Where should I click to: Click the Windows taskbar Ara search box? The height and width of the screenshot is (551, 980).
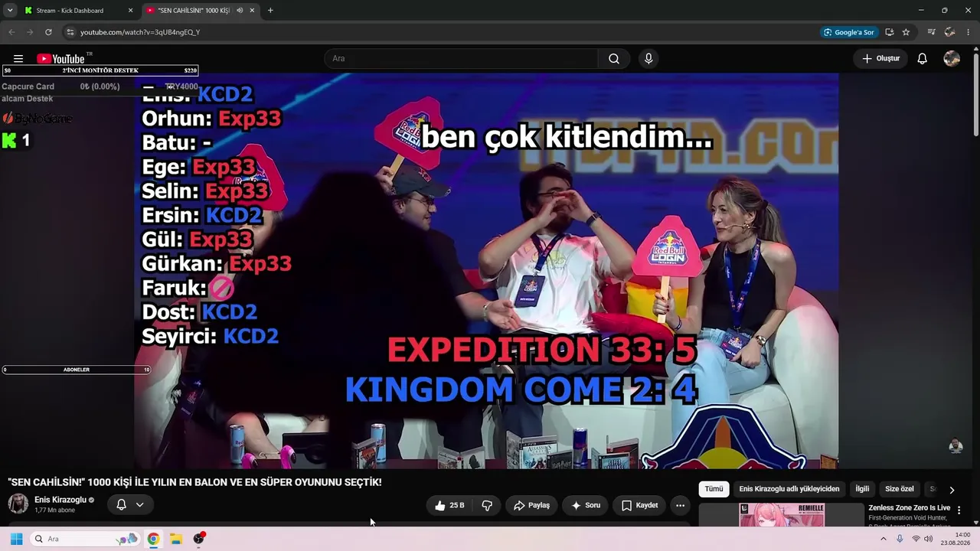[x=84, y=539]
